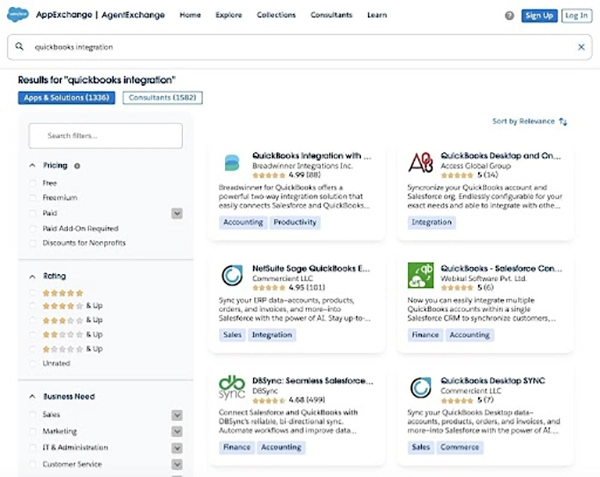
Task: Focus the quickbooks integration search field
Action: pyautogui.click(x=300, y=47)
